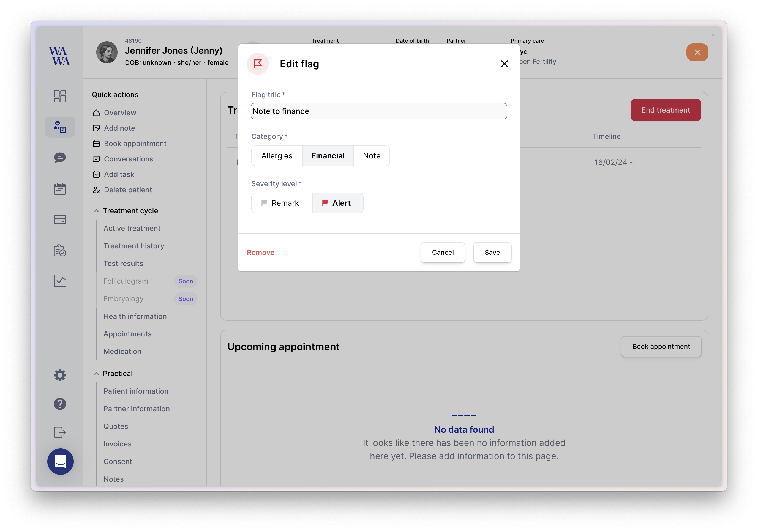Open the settings gear icon
The width and height of the screenshot is (758, 532).
[x=60, y=375]
